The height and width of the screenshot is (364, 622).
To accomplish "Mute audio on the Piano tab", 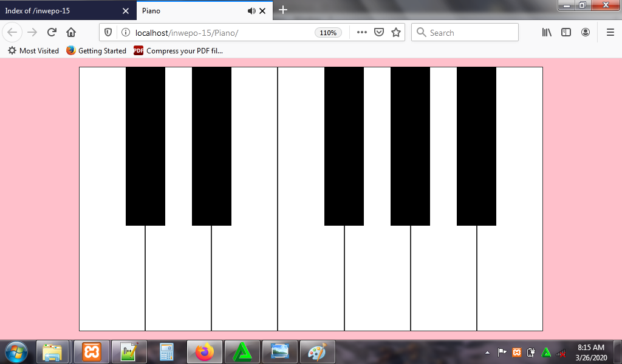I will tap(251, 11).
